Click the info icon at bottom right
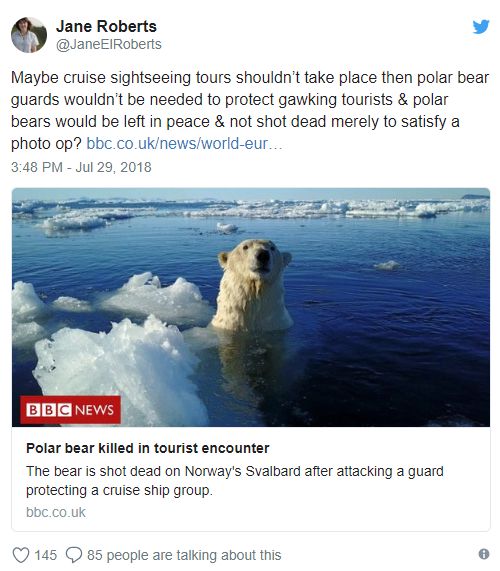 coord(484,554)
